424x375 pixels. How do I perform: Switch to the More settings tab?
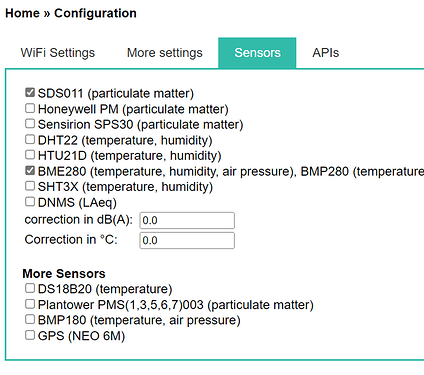[x=165, y=53]
